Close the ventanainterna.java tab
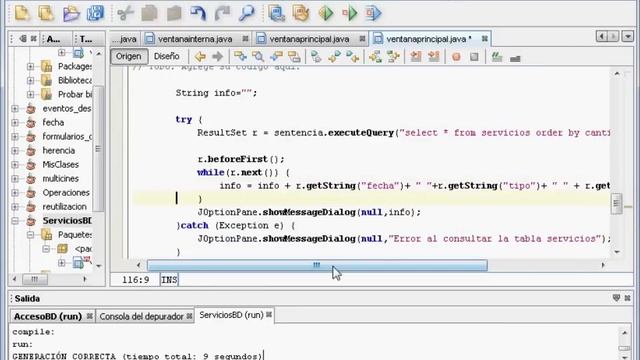Viewport: 640px width, 360px height. click(x=245, y=39)
